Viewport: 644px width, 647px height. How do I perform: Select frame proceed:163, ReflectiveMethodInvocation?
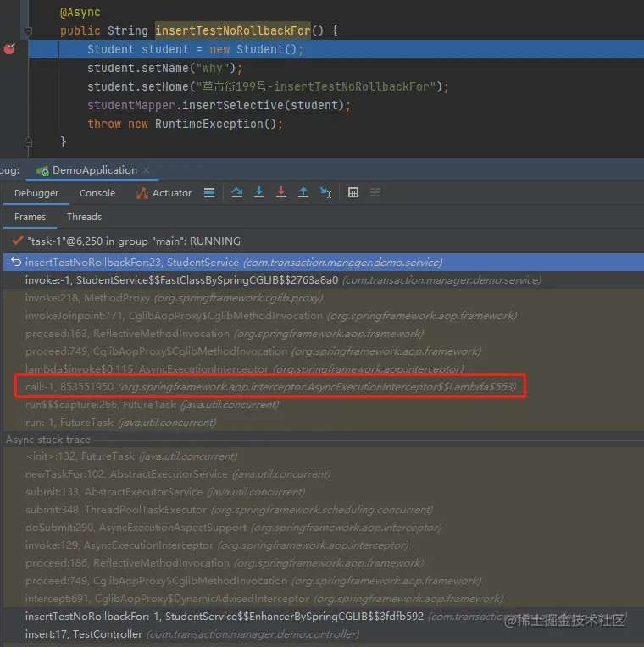click(x=323, y=334)
